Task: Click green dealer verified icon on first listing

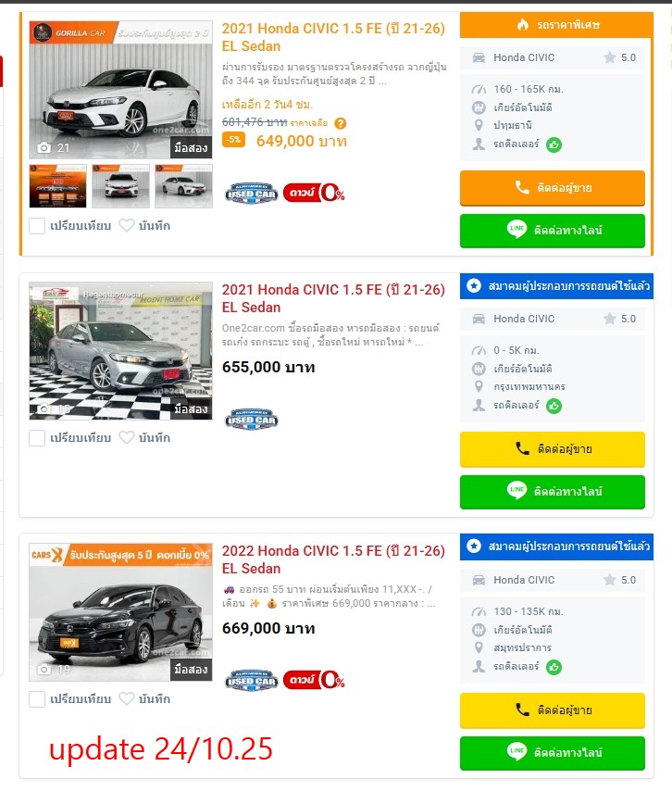Action: 554,145
